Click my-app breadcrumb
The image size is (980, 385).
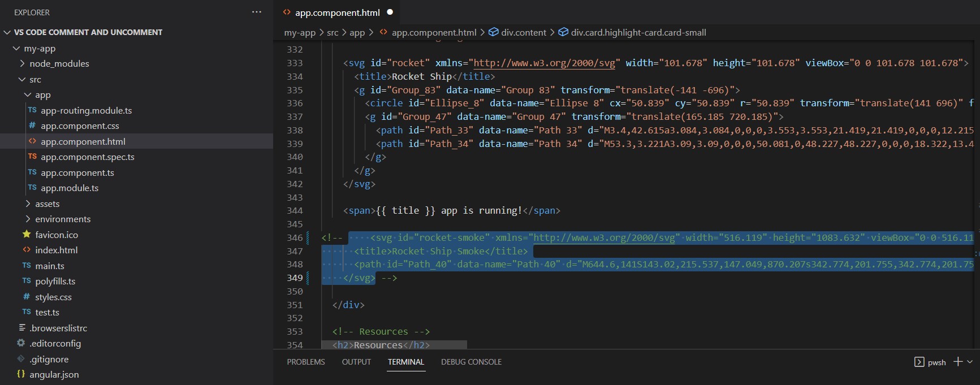(300, 33)
